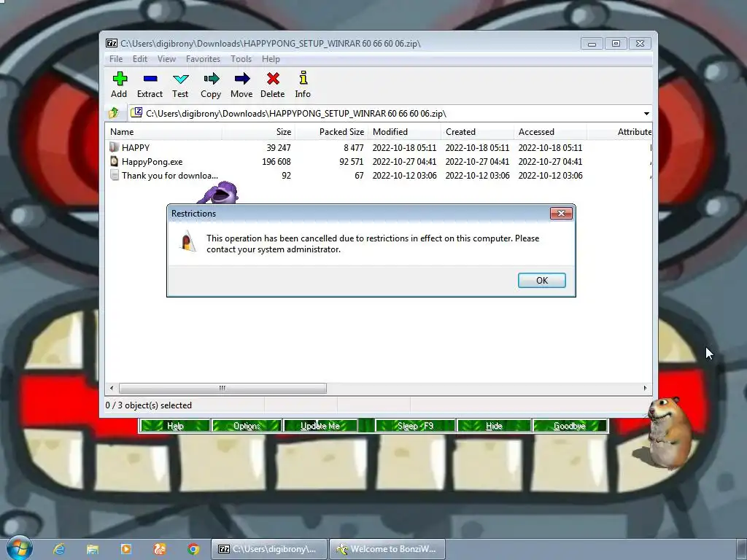Switch to 7-Zip taskbar window button
747x560 pixels.
269,549
